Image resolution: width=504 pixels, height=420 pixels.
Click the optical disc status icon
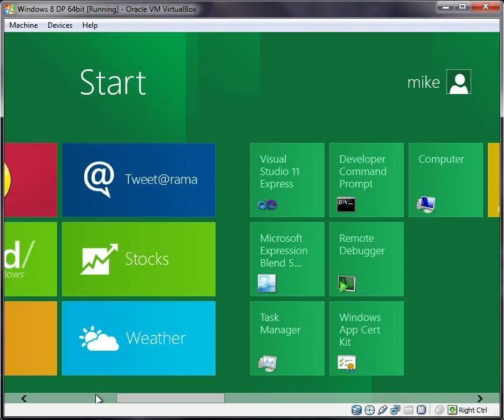tap(370, 410)
